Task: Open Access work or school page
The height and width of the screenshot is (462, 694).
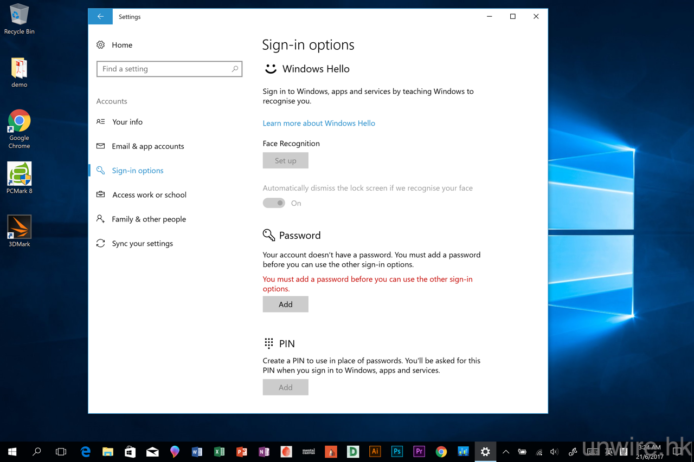Action: click(149, 195)
